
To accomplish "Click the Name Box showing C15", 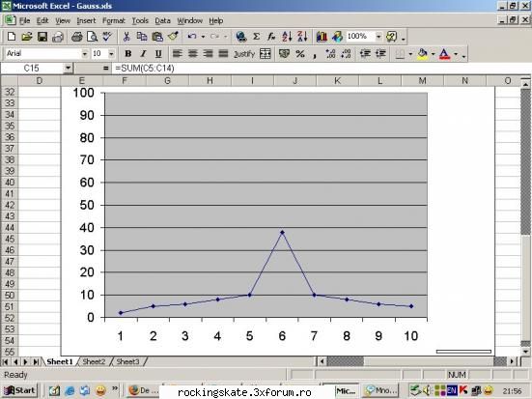I will [32, 69].
